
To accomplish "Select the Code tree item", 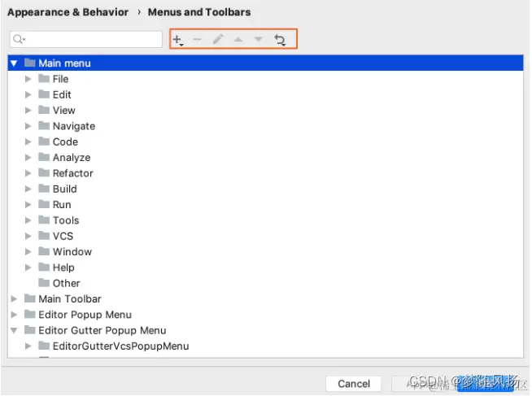I will 65,141.
